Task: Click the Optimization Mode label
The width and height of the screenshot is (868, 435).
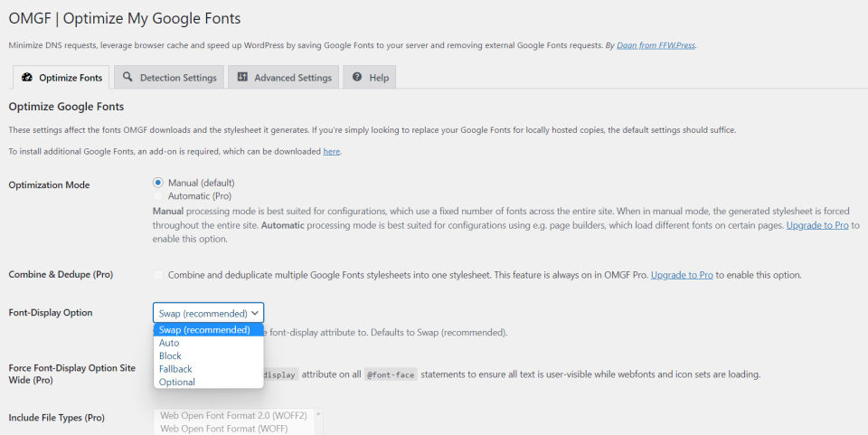Action: click(49, 184)
